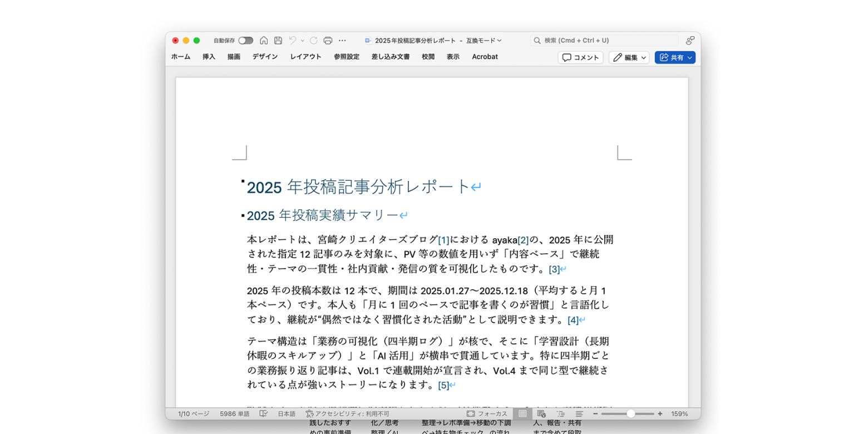Click the search field in title bar
868x434 pixels.
[604, 41]
